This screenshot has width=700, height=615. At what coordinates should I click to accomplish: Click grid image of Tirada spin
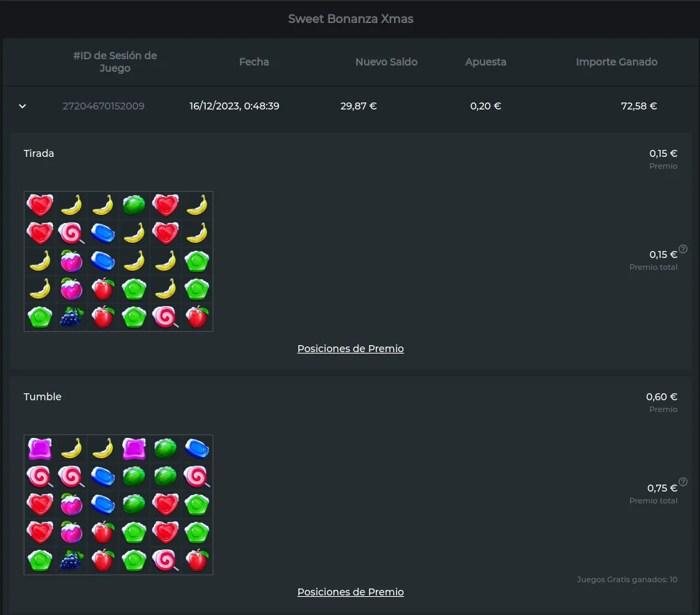(x=119, y=261)
